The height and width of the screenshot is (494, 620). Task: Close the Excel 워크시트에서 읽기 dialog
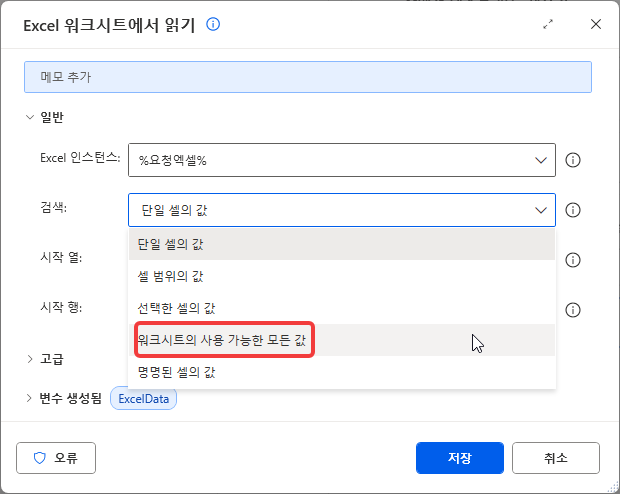(x=595, y=24)
